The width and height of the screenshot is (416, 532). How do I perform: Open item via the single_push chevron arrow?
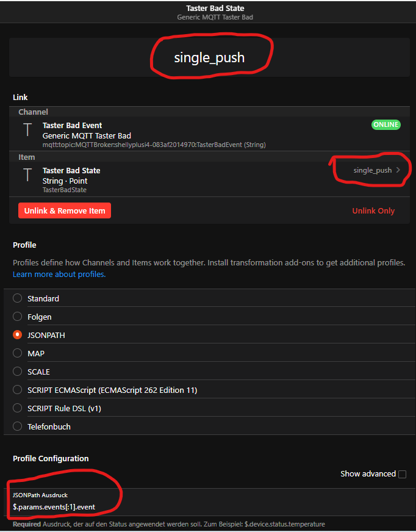pos(398,170)
